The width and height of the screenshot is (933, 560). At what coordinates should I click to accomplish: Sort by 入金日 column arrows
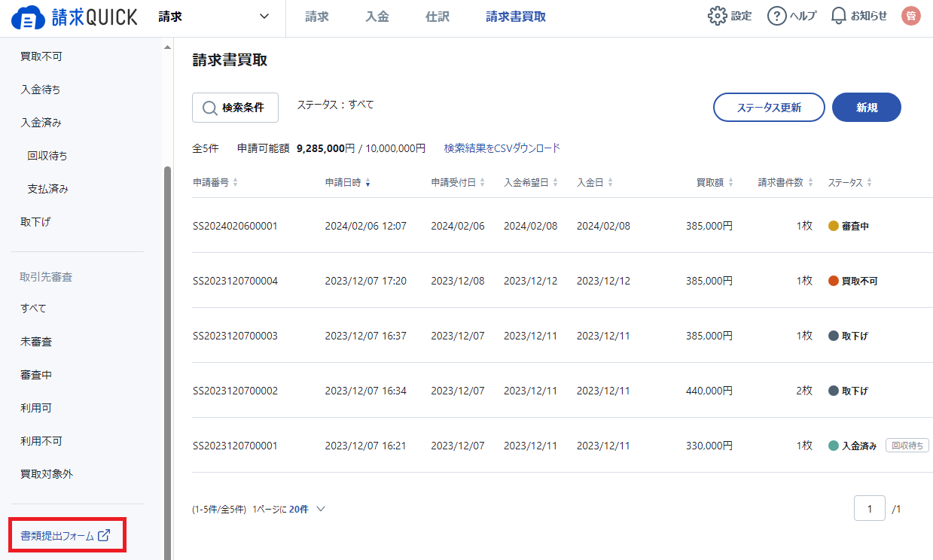pos(610,183)
